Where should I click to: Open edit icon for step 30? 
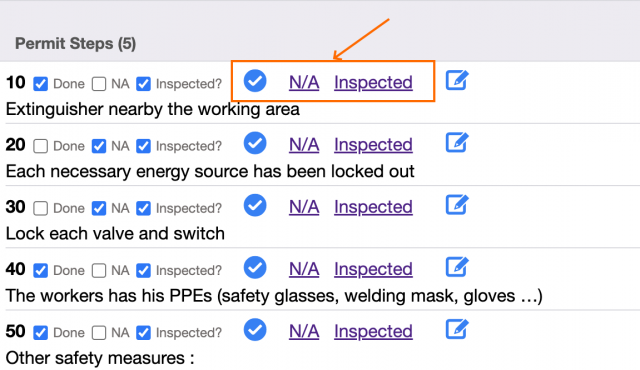tap(457, 204)
